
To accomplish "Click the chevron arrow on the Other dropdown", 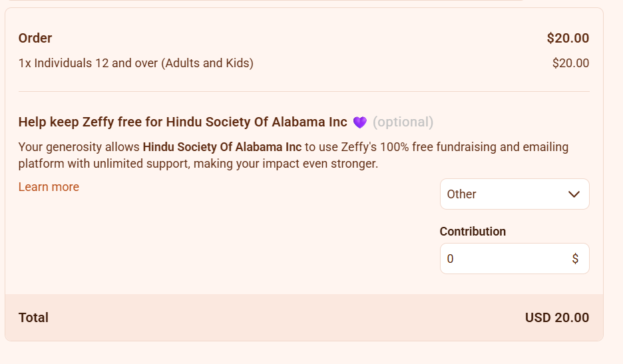I will (574, 194).
